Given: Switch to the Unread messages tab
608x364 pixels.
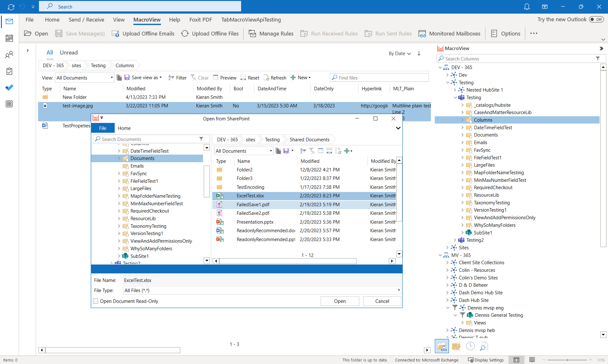Looking at the screenshot, I should click(69, 53).
